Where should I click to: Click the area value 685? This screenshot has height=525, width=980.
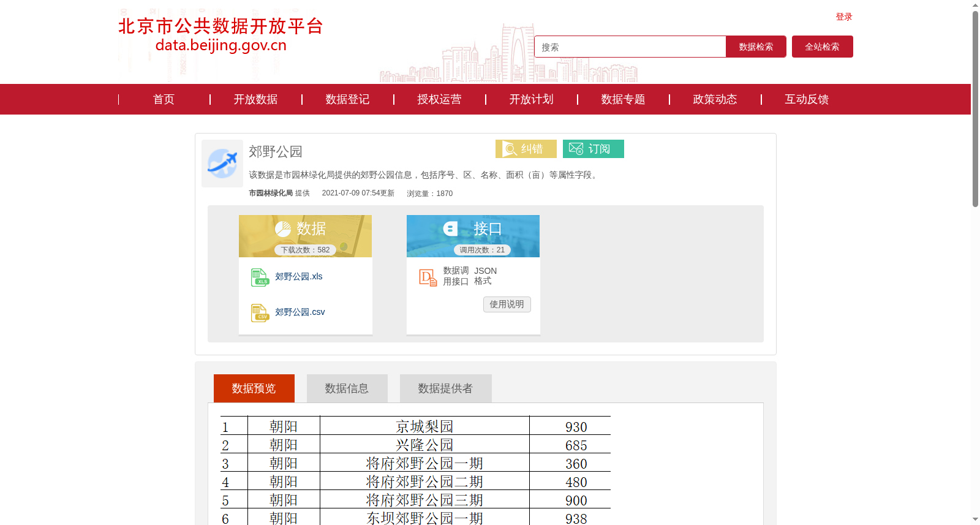576,445
